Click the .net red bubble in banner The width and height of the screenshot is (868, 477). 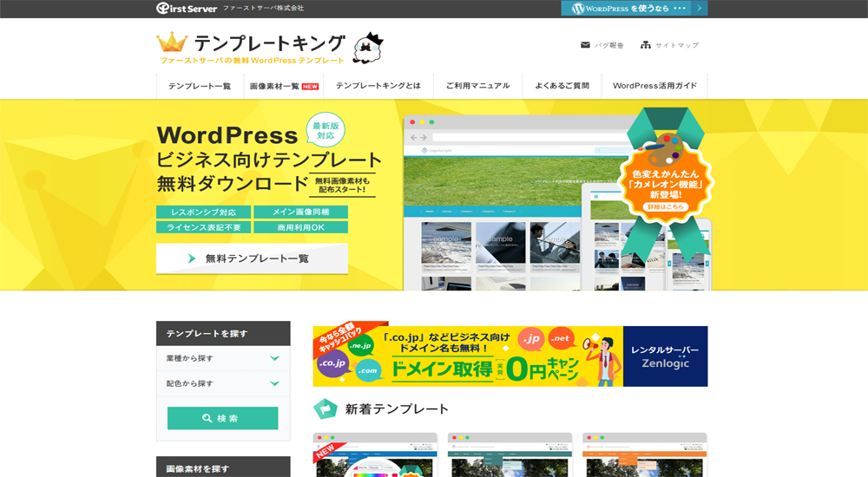click(560, 338)
